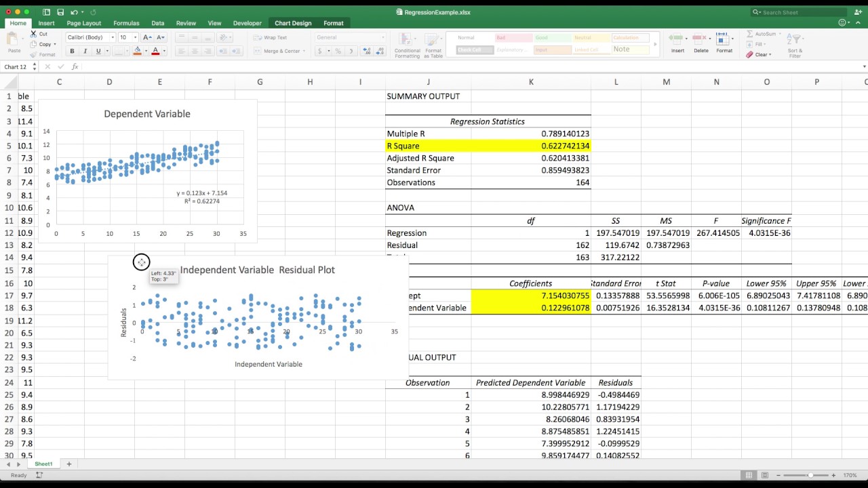
Task: Open the Insert ribbon tab
Action: (x=46, y=23)
